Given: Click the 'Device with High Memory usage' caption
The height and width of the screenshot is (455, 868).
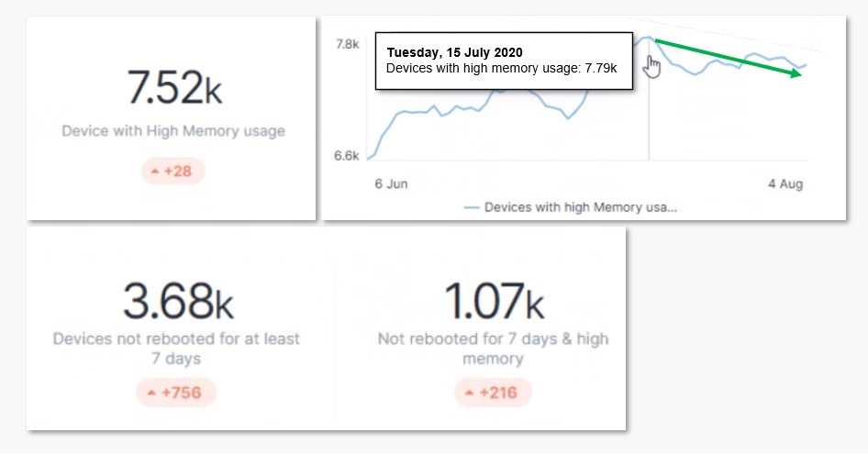Looking at the screenshot, I should coord(173,131).
